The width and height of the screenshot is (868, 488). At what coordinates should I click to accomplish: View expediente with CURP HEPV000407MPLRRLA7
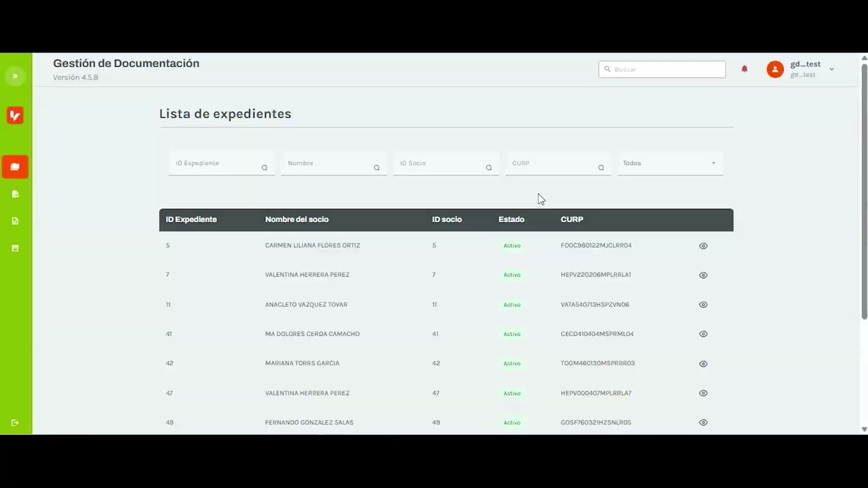704,393
